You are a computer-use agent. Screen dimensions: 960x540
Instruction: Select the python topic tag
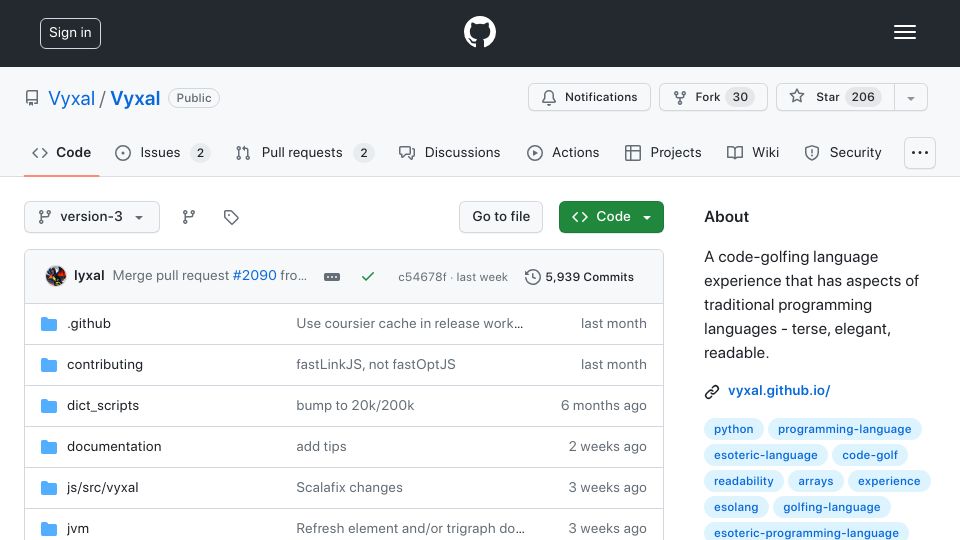point(733,429)
